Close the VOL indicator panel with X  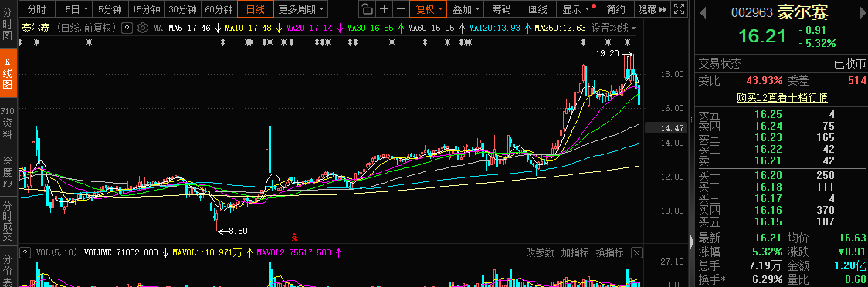point(636,253)
